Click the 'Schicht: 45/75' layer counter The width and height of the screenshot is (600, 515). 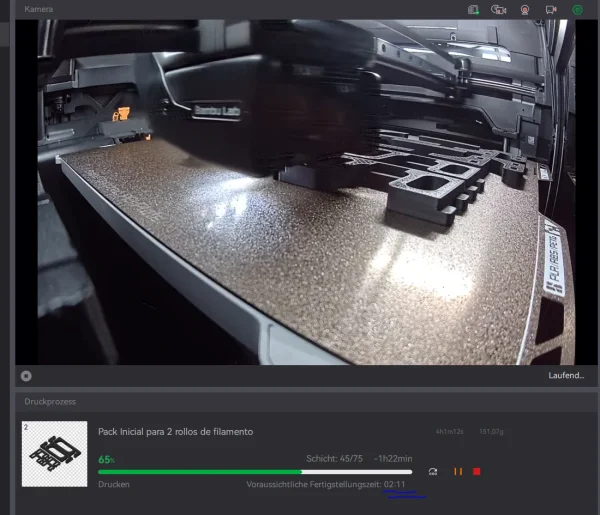tap(334, 458)
